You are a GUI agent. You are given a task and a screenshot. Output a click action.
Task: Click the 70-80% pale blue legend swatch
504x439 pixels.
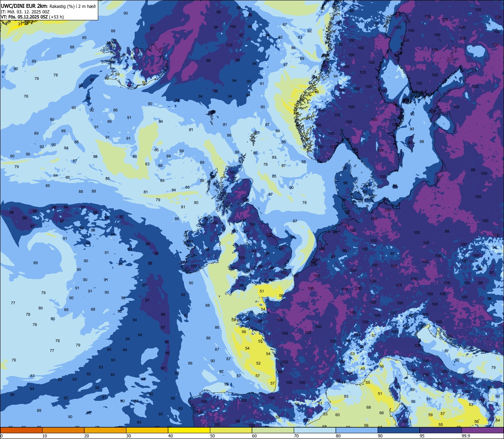pos(315,430)
